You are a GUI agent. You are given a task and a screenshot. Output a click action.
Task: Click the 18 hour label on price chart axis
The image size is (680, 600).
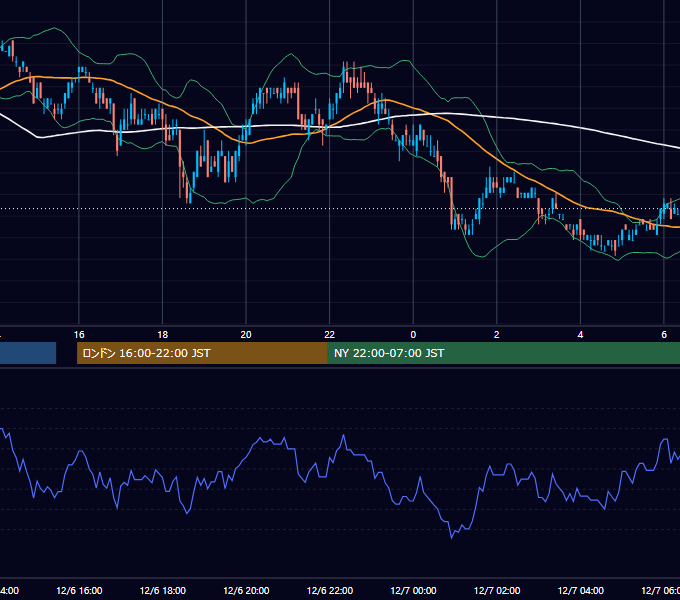[163, 335]
